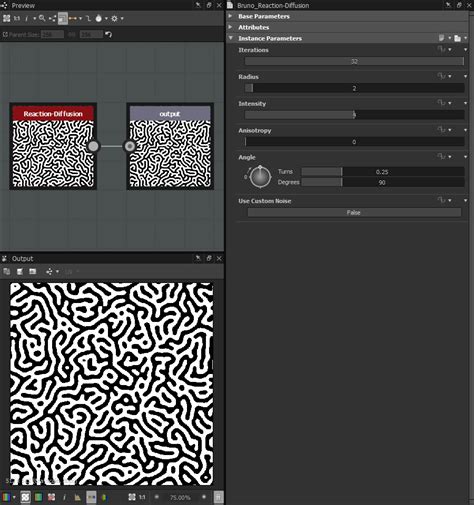Collapse the Instance Parameters section
The height and width of the screenshot is (505, 474).
click(231, 38)
